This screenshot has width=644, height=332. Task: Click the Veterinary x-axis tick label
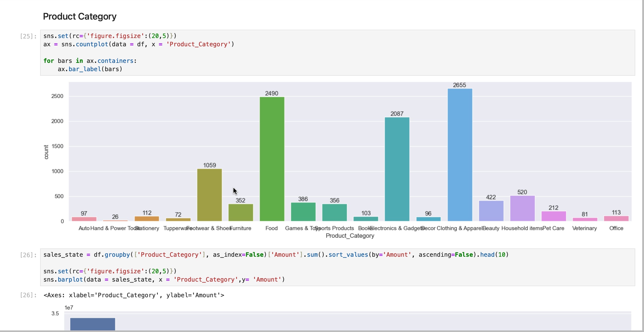click(584, 228)
